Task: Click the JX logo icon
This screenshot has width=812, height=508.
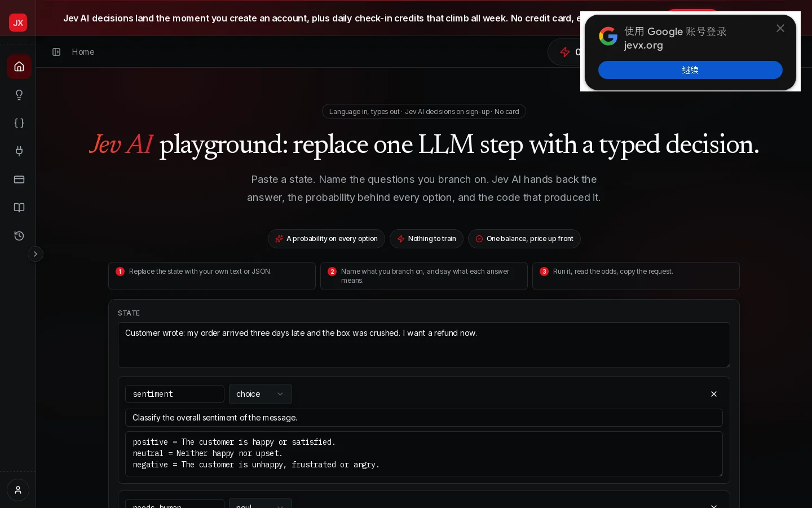Action: pos(18,23)
